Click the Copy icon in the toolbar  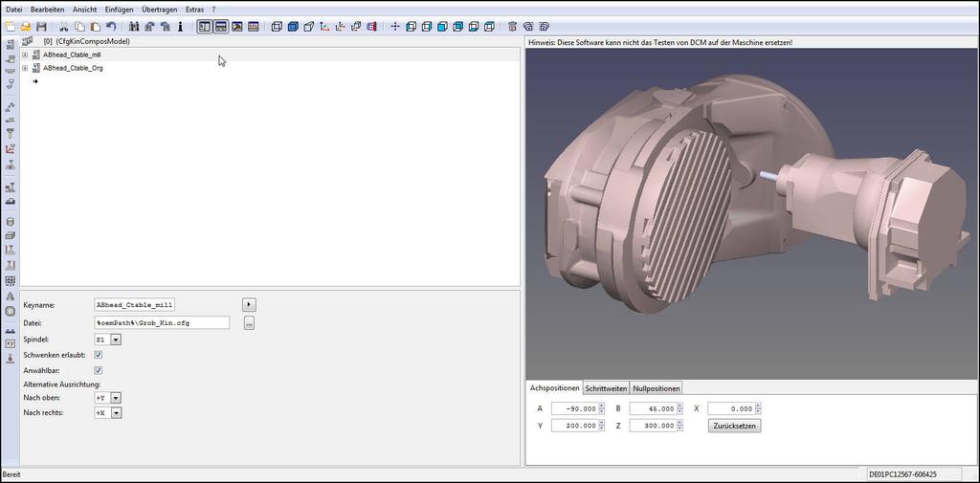click(79, 27)
